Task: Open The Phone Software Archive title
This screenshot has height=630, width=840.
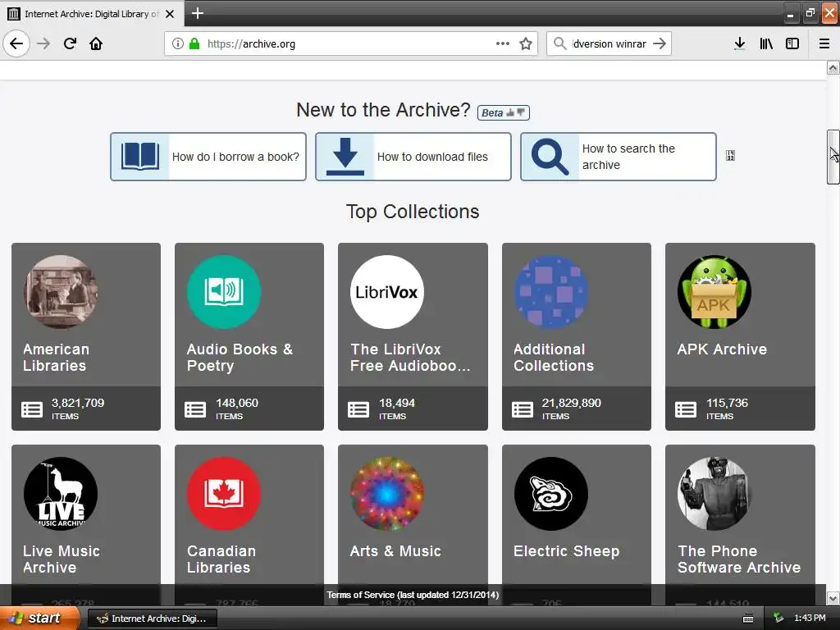Action: coord(739,559)
